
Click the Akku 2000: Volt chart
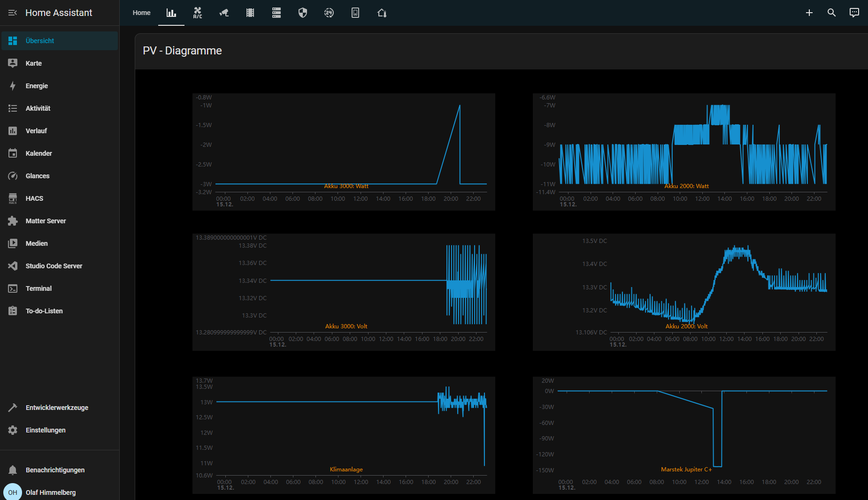point(684,292)
